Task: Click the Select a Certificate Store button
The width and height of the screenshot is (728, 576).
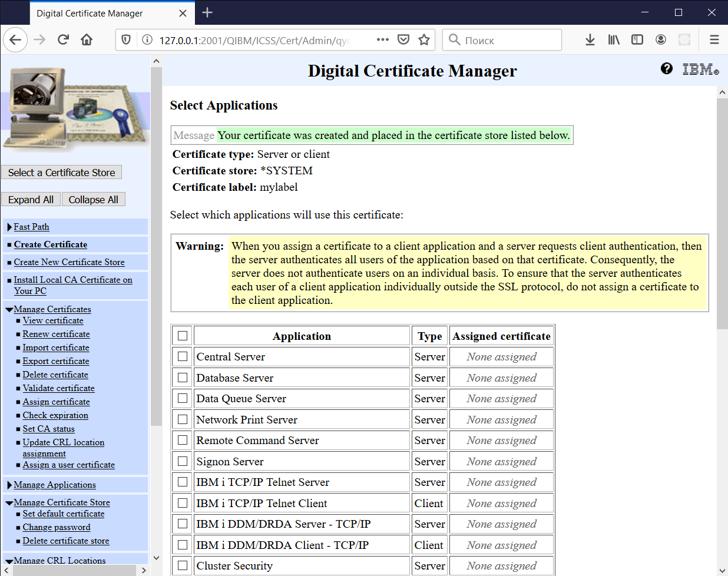Action: coord(61,173)
